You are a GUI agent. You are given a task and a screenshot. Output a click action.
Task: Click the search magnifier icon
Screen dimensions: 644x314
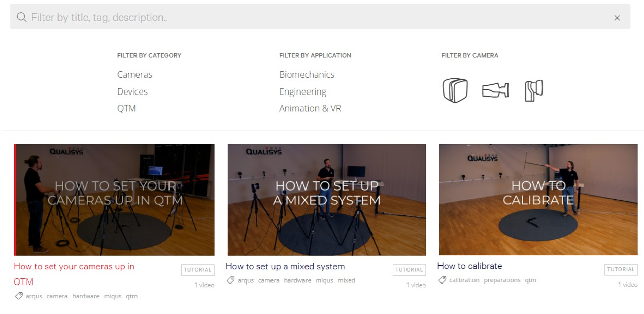pos(21,17)
